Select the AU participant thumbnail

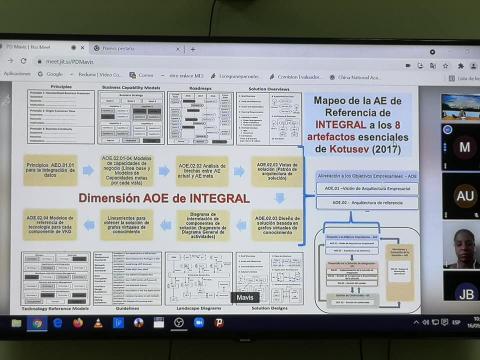461,196
